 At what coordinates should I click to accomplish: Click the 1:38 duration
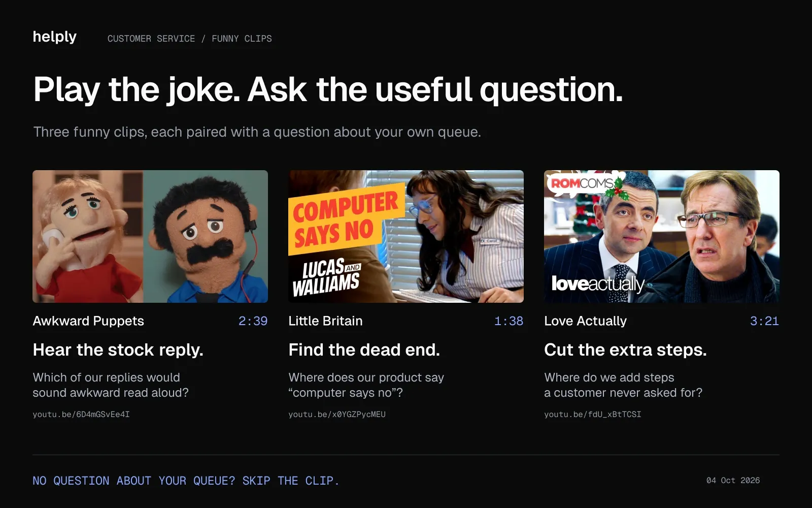tap(509, 321)
